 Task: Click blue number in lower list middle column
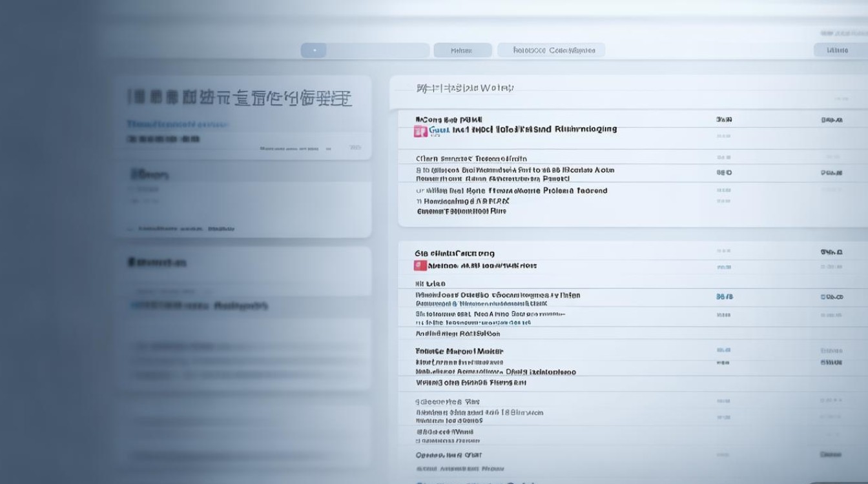[724, 297]
